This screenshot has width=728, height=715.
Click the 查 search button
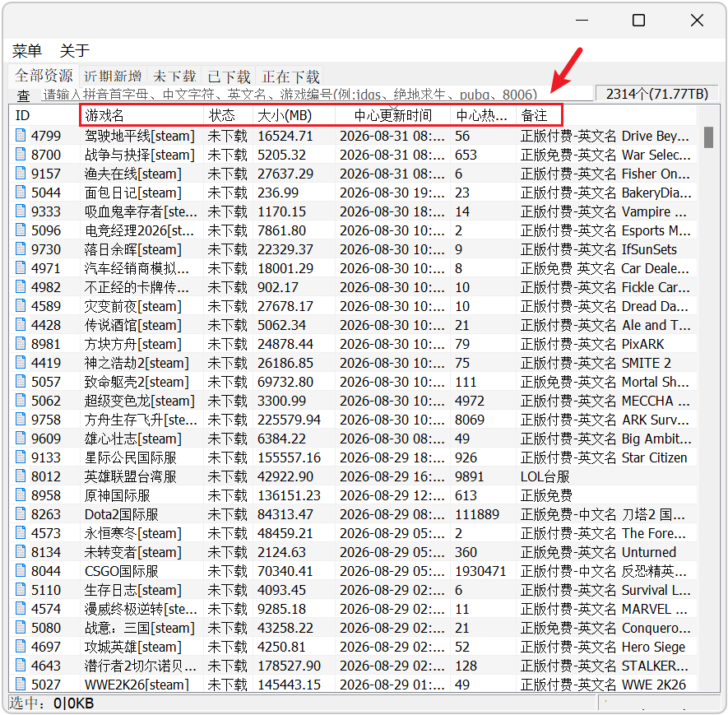23,95
